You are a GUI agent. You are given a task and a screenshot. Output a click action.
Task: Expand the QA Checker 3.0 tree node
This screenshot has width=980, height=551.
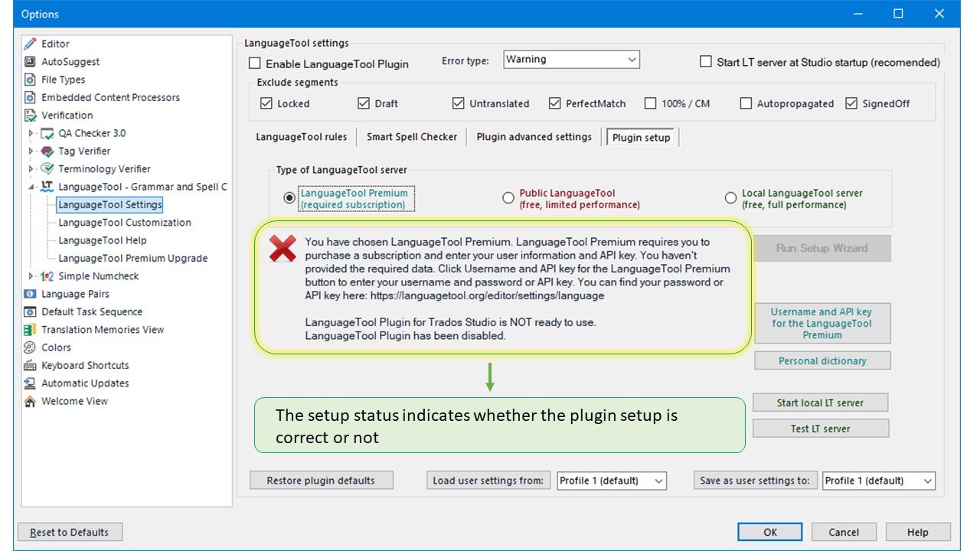pos(31,133)
